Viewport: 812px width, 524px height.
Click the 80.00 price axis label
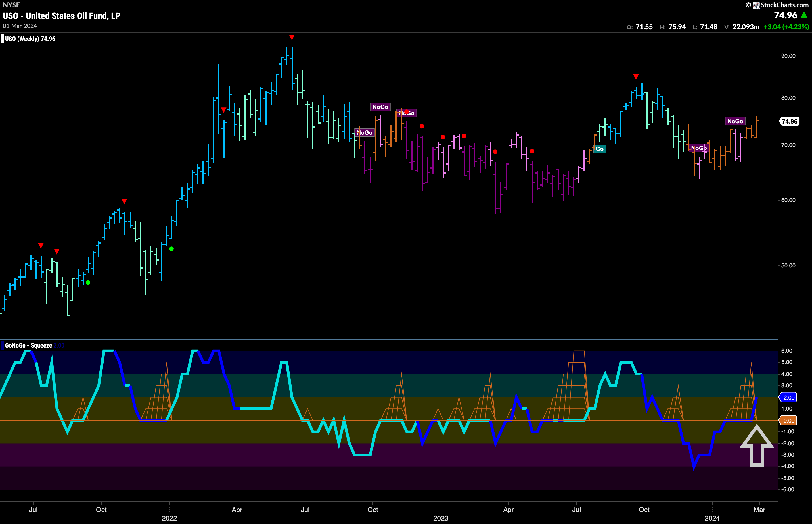tap(788, 98)
